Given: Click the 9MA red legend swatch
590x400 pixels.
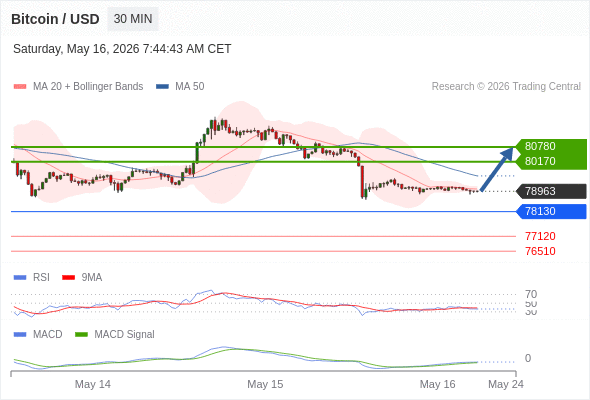Looking at the screenshot, I should [68, 278].
